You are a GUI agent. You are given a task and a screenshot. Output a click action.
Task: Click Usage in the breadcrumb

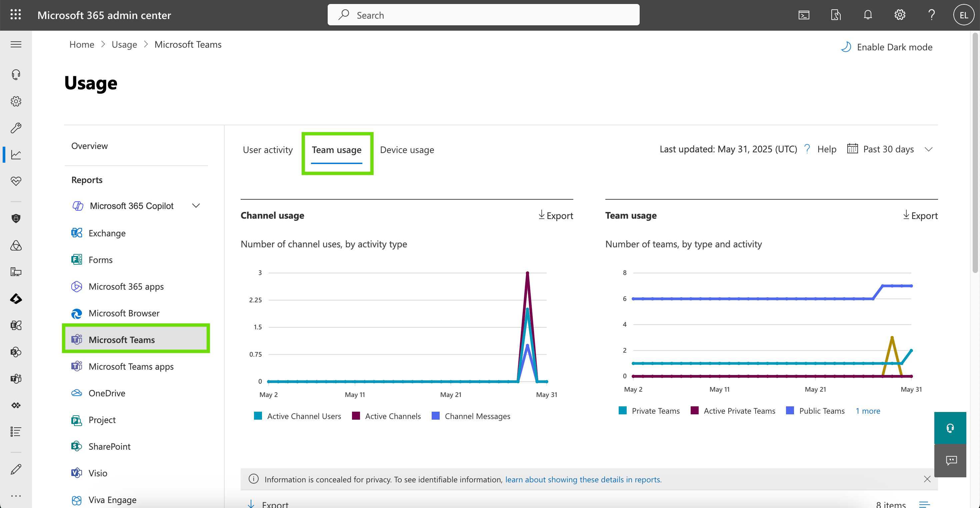click(x=124, y=45)
